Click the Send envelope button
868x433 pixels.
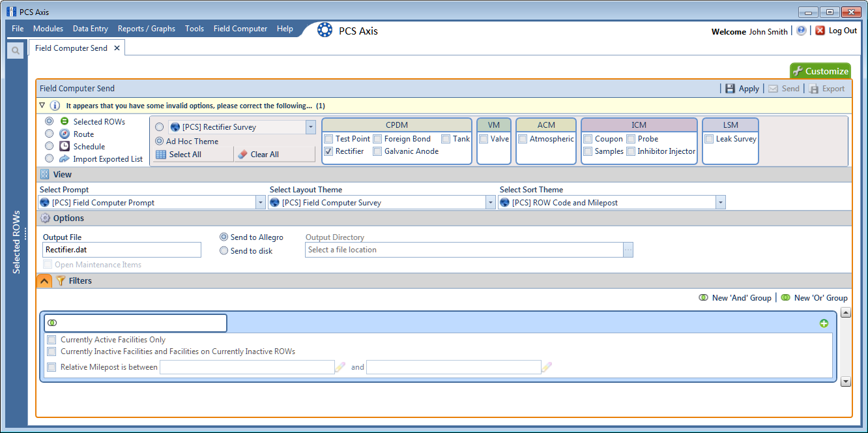point(784,89)
